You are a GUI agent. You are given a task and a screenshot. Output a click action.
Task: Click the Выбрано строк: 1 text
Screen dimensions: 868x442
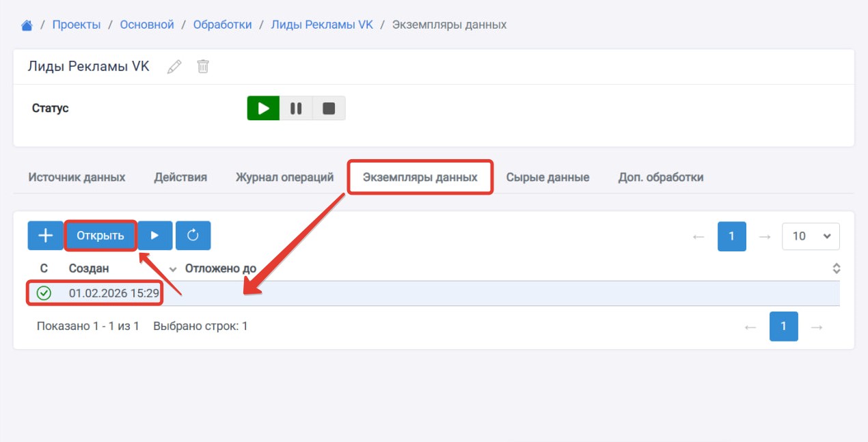point(201,326)
